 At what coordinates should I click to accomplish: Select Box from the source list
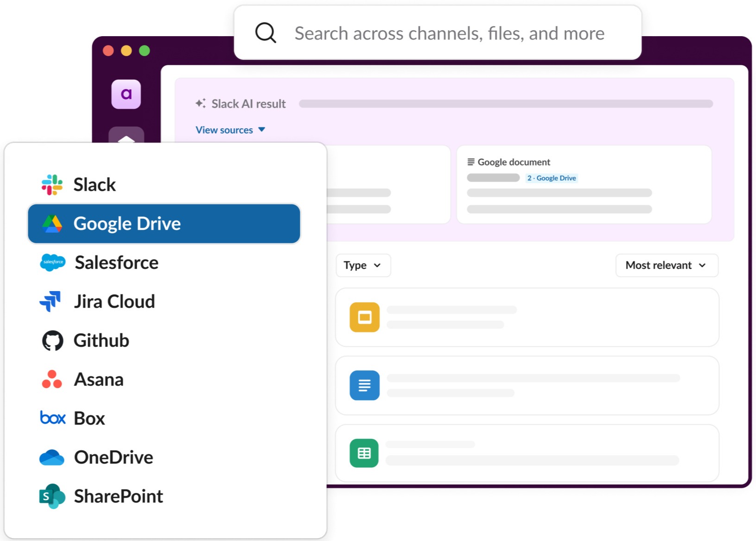(x=89, y=419)
